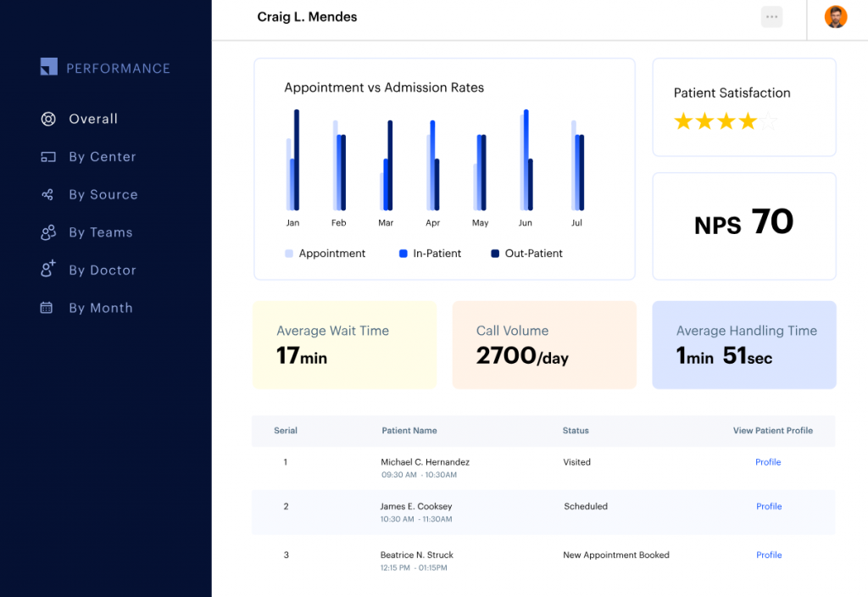Toggle the In-Patient series in the chart legend

click(x=429, y=253)
